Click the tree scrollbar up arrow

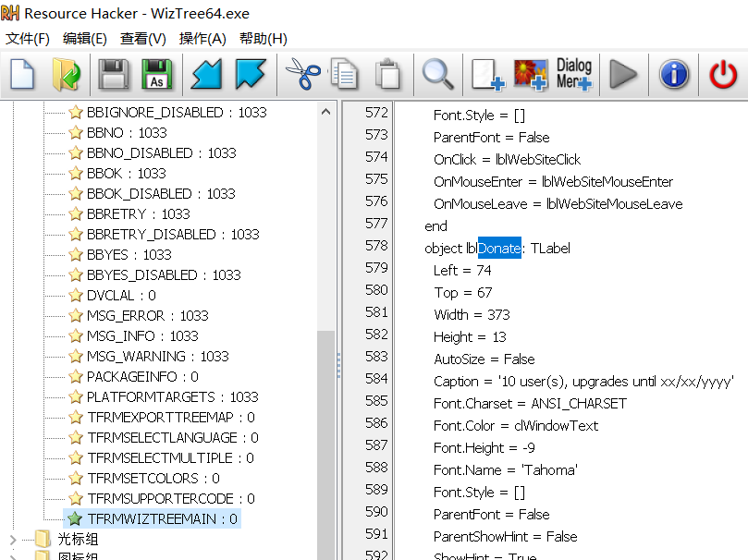pos(325,112)
